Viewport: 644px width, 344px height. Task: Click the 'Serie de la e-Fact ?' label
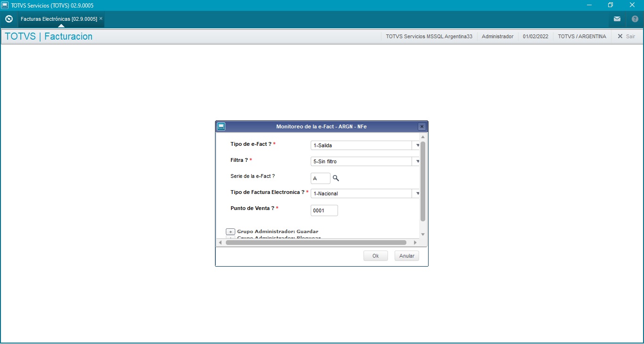(253, 176)
